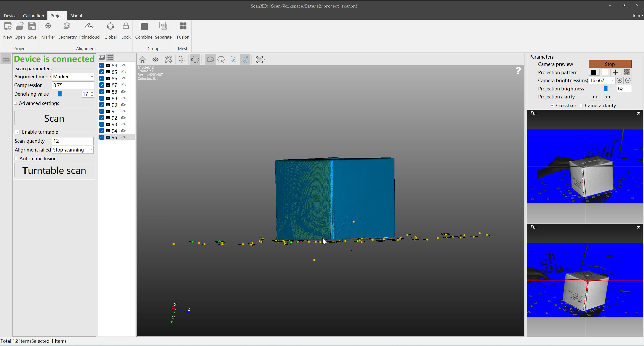Open the viewport help question mark
Viewport: 644px width, 346px height.
518,70
